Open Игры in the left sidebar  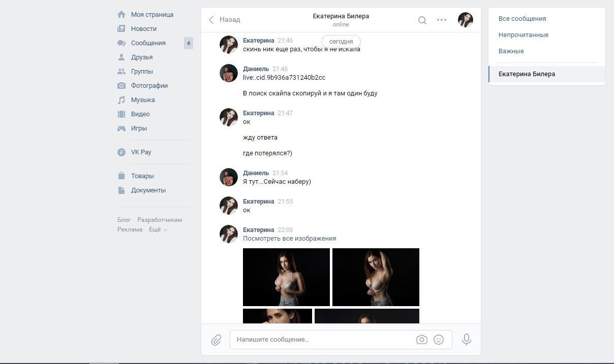point(139,128)
